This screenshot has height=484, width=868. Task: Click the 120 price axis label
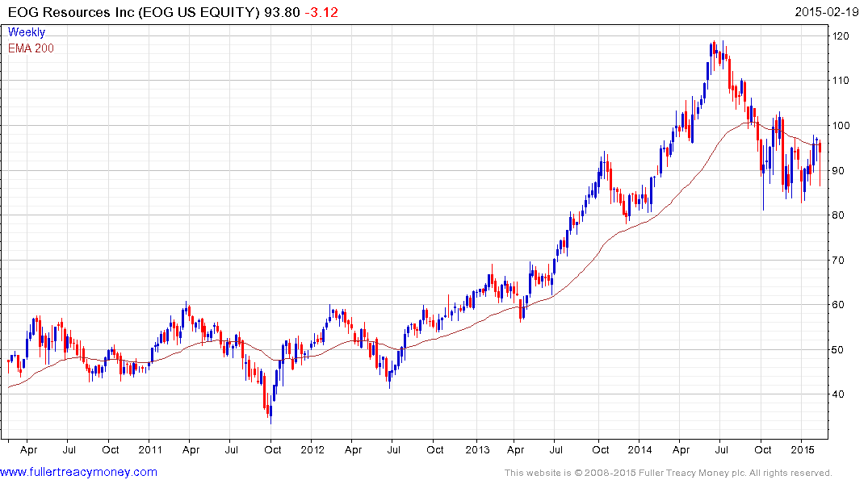(841, 36)
